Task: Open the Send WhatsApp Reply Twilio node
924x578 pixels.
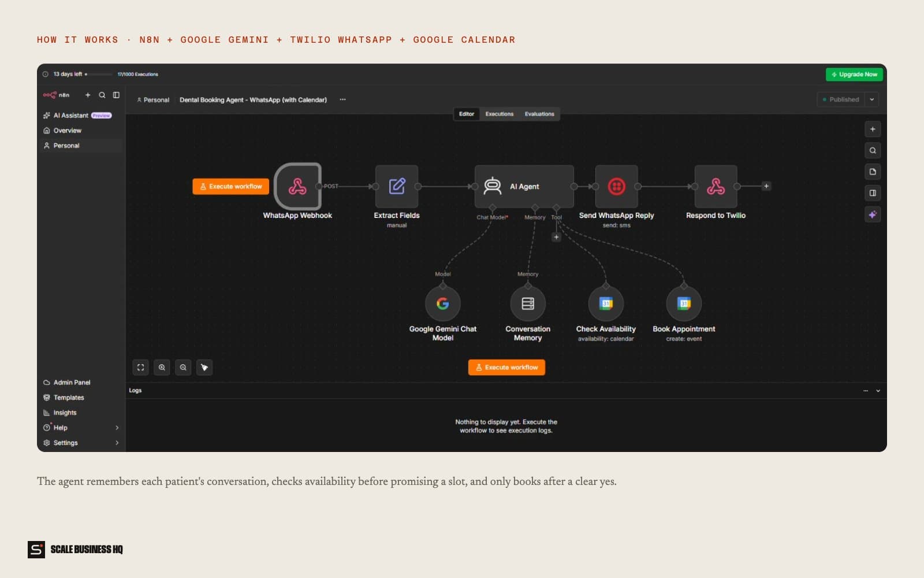Action: [616, 186]
